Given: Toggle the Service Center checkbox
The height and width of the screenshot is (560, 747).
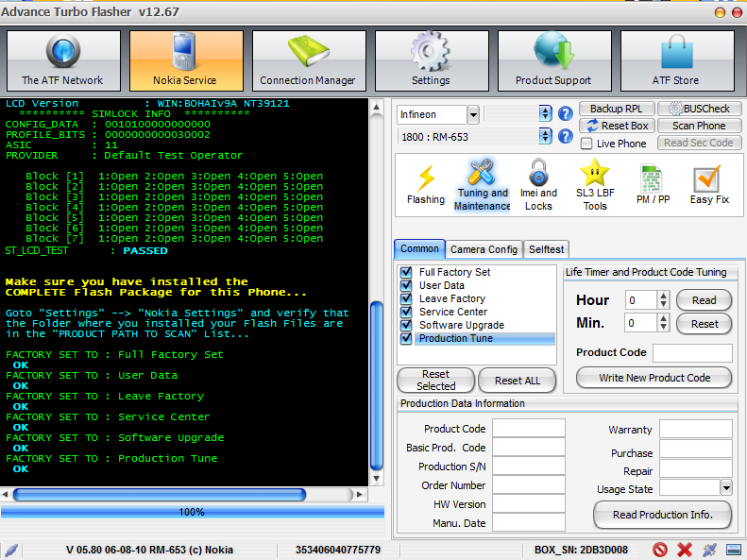Looking at the screenshot, I should pos(406,312).
